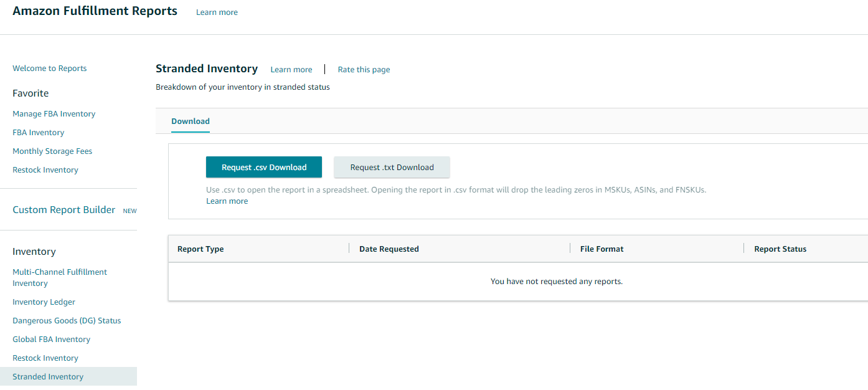
Task: Request the .txt Download
Action: (x=392, y=167)
